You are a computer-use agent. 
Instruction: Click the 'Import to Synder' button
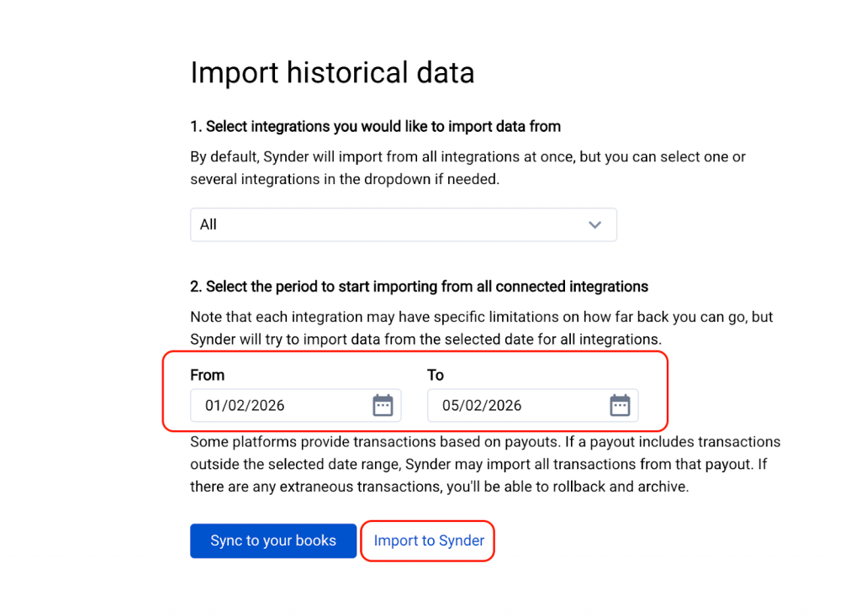429,540
